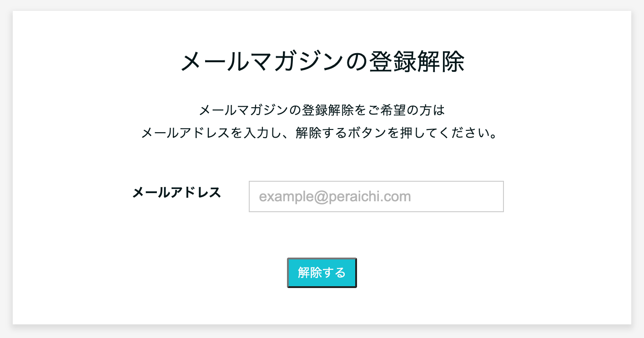Screen dimensions: 644x338
Task: Click the instruction line ending with 押してください。
Action: (x=319, y=134)
